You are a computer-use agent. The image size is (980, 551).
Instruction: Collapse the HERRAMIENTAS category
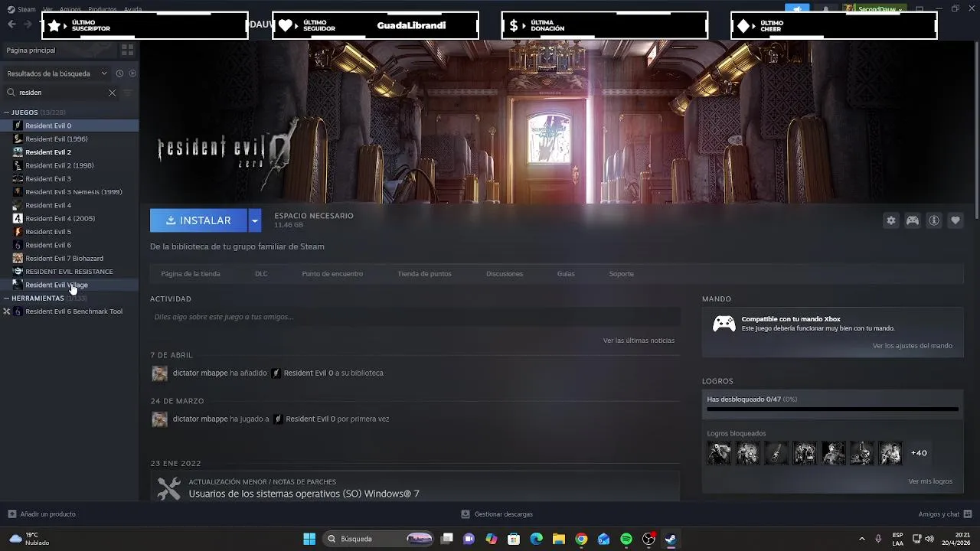point(7,298)
